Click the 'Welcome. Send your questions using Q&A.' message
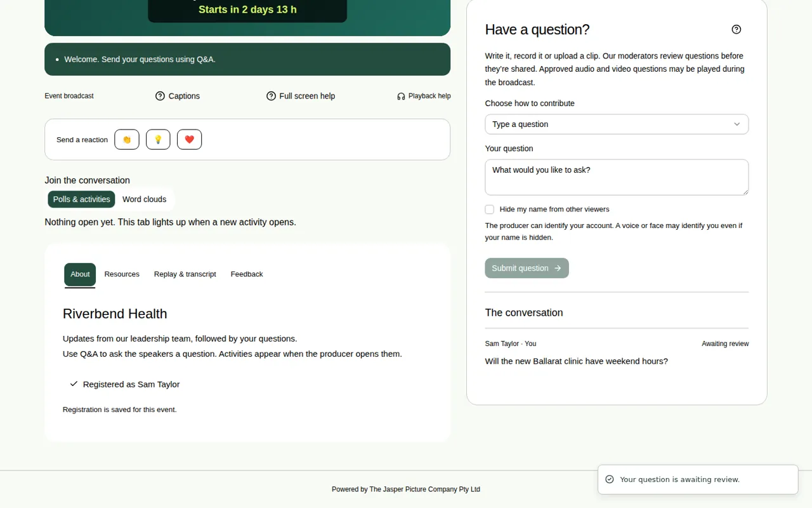Screen dimensions: 812x508 [140, 59]
